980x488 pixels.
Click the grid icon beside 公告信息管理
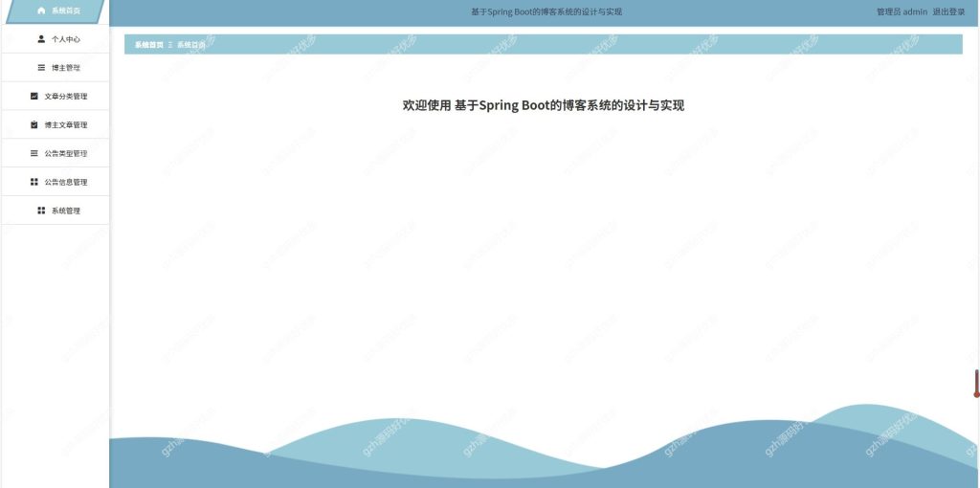tap(34, 182)
